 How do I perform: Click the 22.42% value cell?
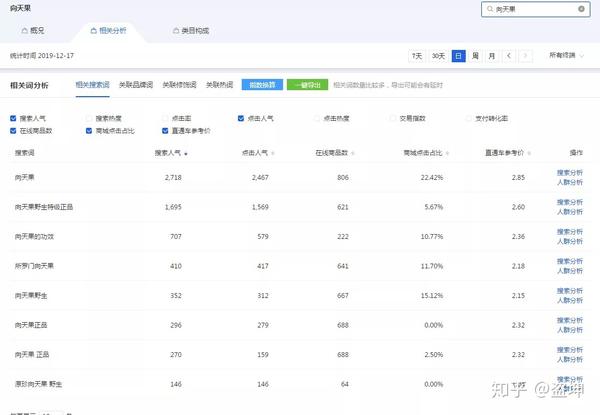click(x=432, y=177)
